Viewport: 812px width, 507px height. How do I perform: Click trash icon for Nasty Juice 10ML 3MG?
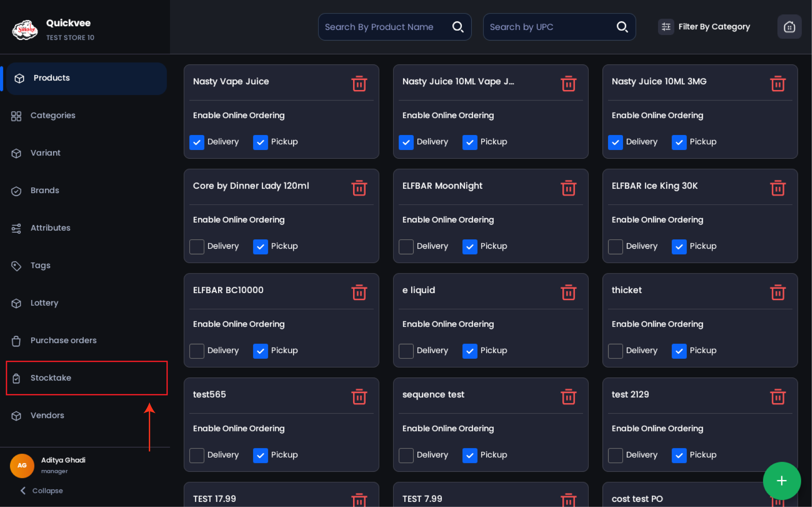(x=778, y=83)
